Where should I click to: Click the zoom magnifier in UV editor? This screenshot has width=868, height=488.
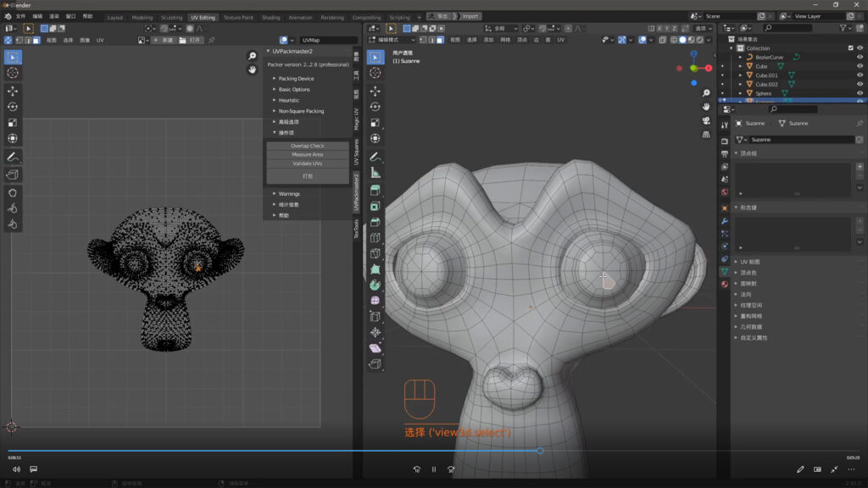[x=252, y=56]
